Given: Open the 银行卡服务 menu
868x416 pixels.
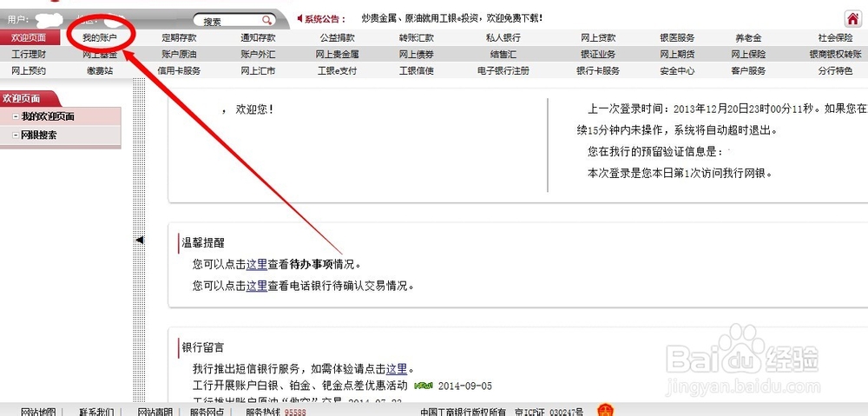Looking at the screenshot, I should click(x=598, y=71).
